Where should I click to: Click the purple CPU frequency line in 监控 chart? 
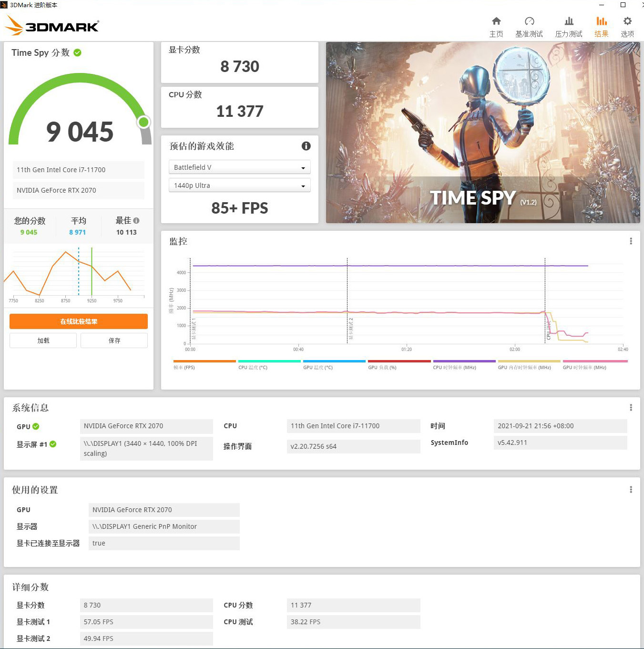pos(390,266)
